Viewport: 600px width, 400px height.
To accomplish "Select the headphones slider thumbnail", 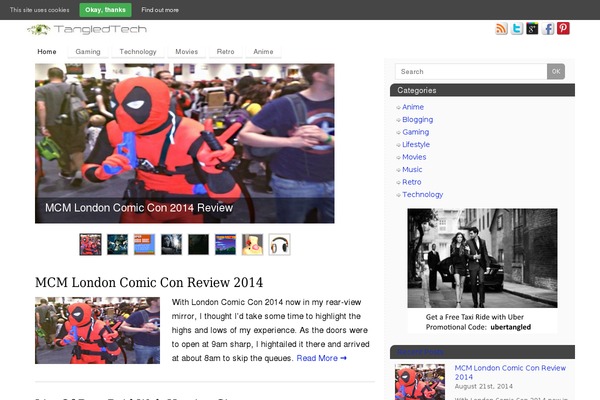I will (279, 245).
